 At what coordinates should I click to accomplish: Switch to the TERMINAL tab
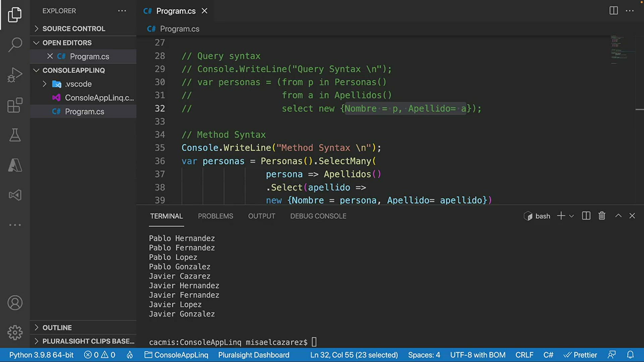pyautogui.click(x=166, y=216)
